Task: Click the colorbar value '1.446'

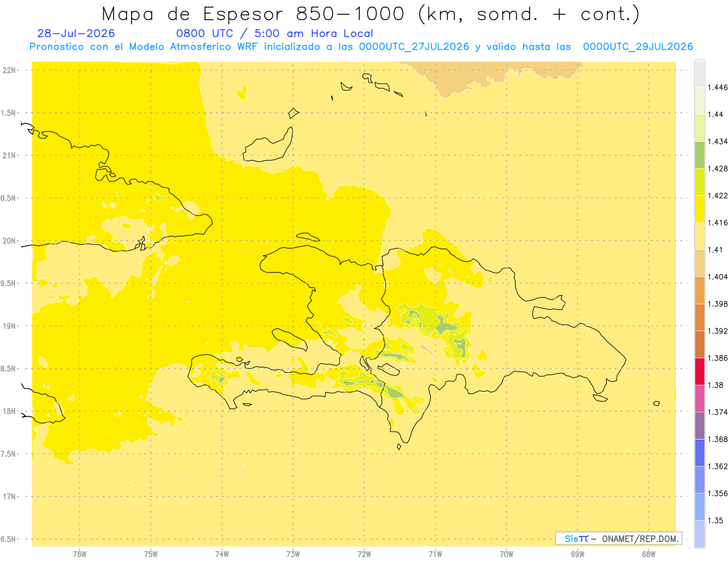Action: click(718, 87)
